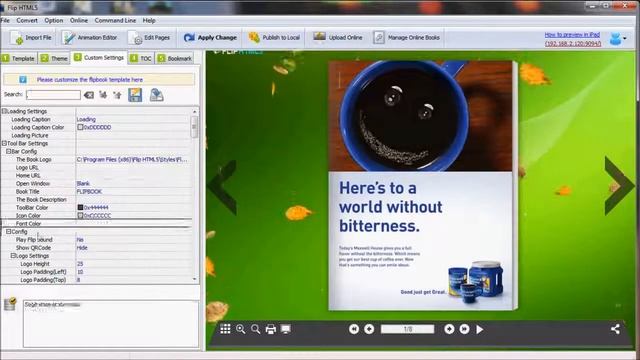The image size is (640, 360).
Task: Switch to the TOC tab
Action: (x=141, y=58)
